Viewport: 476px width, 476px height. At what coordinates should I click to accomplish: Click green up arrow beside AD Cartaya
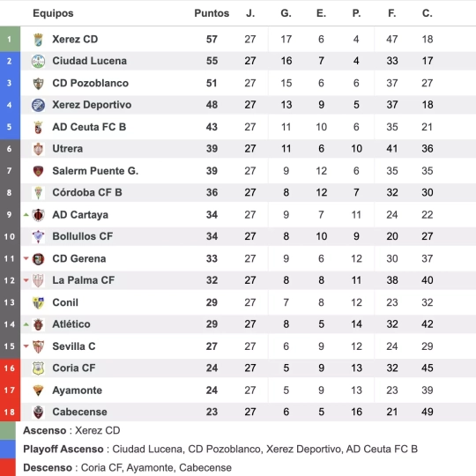point(26,214)
